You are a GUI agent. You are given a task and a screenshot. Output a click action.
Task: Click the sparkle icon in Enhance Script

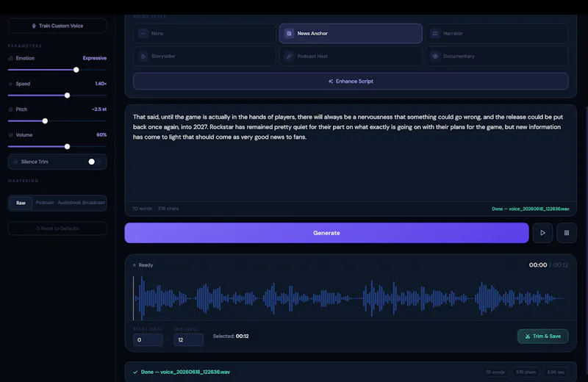(330, 81)
